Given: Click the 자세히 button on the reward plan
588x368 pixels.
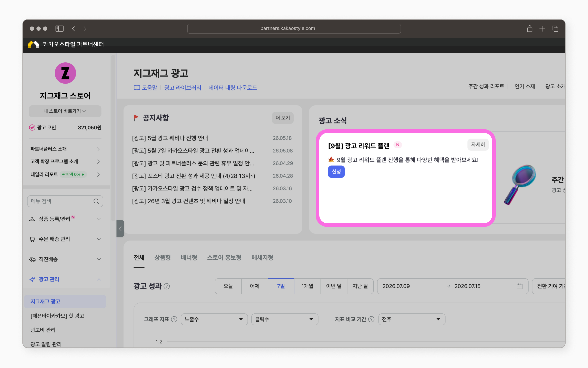Looking at the screenshot, I should (478, 145).
